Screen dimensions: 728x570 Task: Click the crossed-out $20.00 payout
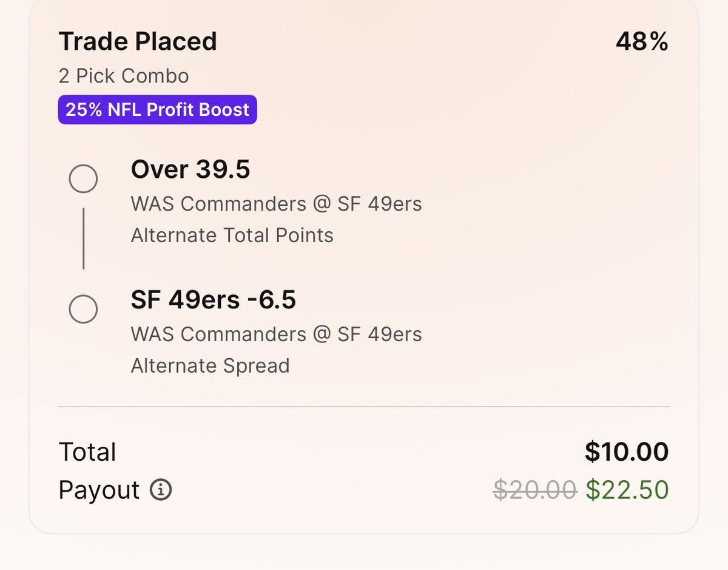coord(534,489)
